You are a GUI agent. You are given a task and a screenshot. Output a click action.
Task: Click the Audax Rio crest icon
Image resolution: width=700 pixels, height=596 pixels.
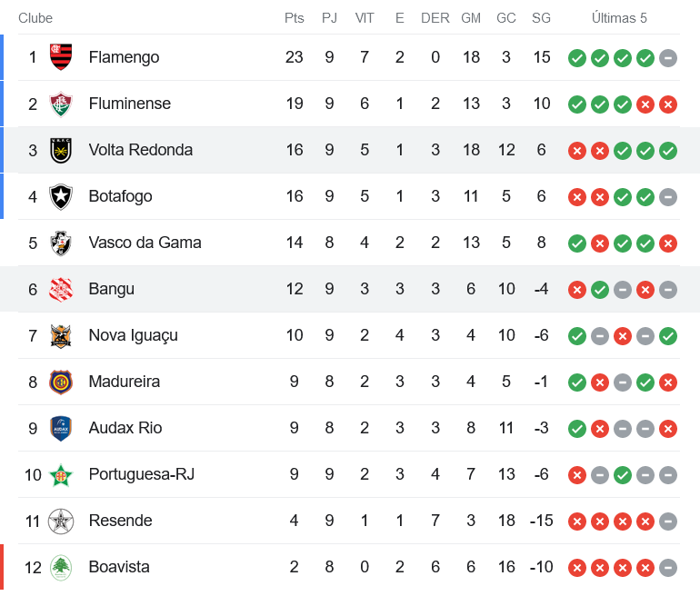pyautogui.click(x=61, y=428)
